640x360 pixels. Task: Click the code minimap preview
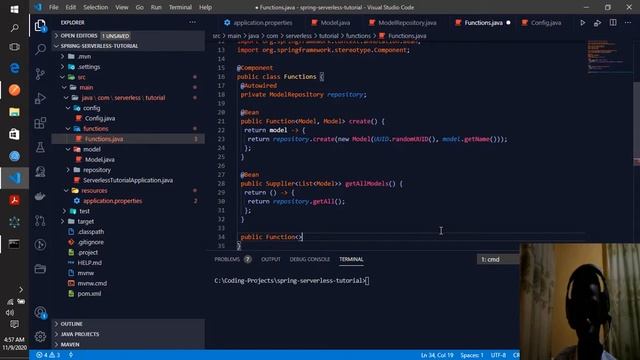tap(608, 56)
